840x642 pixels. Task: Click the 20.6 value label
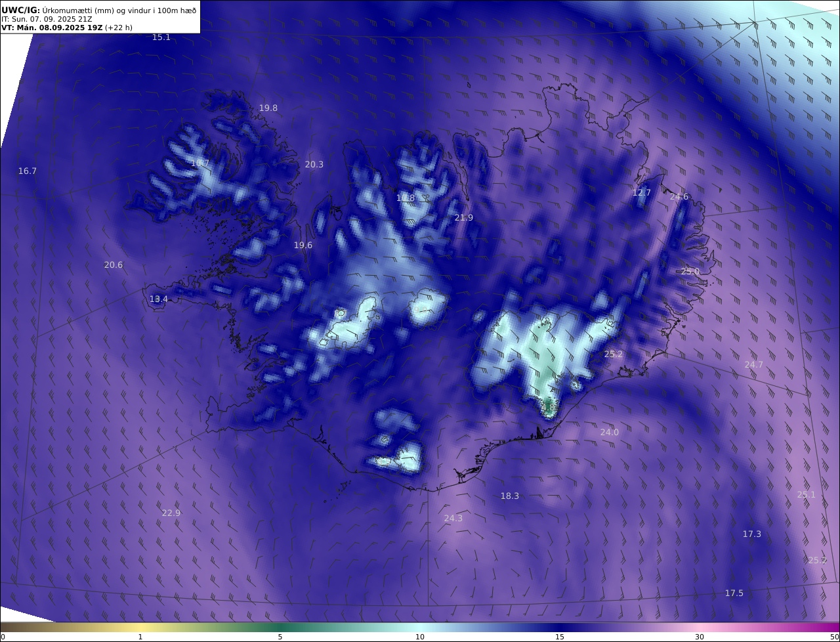point(114,265)
